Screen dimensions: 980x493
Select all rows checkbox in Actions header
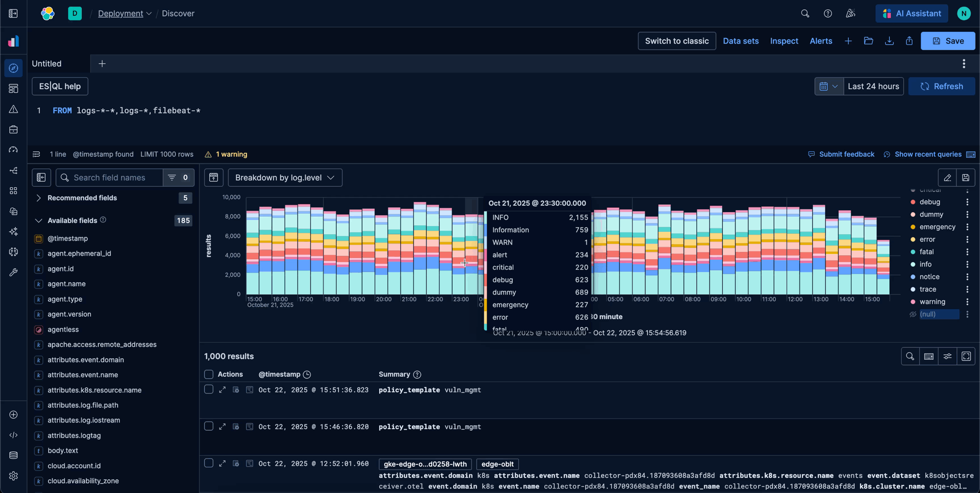[x=209, y=375]
